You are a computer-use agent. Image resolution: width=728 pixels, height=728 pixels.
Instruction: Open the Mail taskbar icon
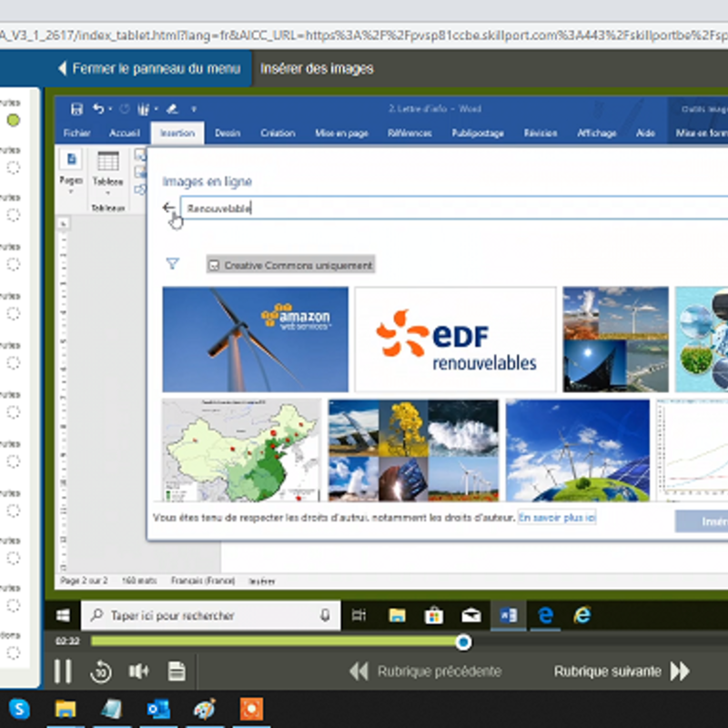(470, 616)
